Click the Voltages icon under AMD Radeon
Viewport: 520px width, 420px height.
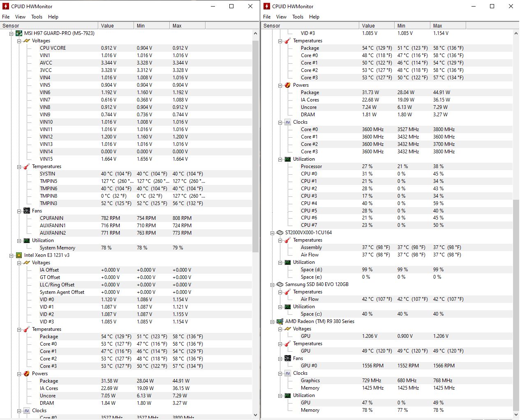point(288,329)
